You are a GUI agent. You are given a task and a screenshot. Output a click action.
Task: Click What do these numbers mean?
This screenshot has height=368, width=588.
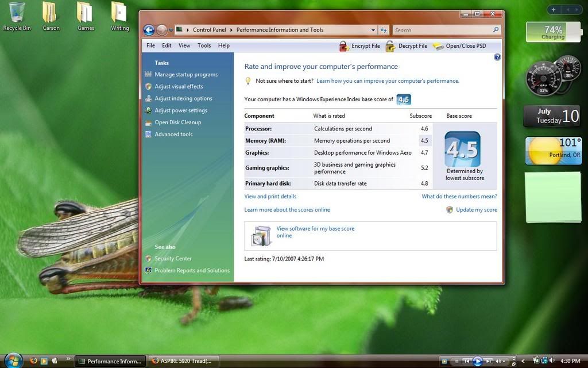pos(459,197)
